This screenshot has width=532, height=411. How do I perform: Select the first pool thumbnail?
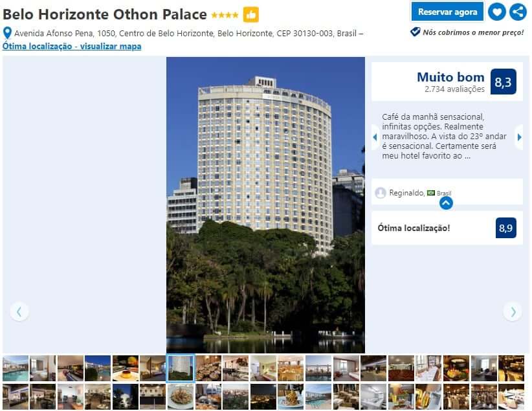pyautogui.click(x=16, y=368)
